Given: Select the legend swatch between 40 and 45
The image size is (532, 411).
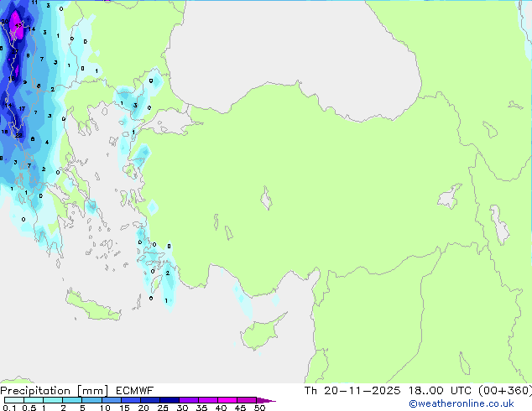Looking at the screenshot, I should 227,400.
